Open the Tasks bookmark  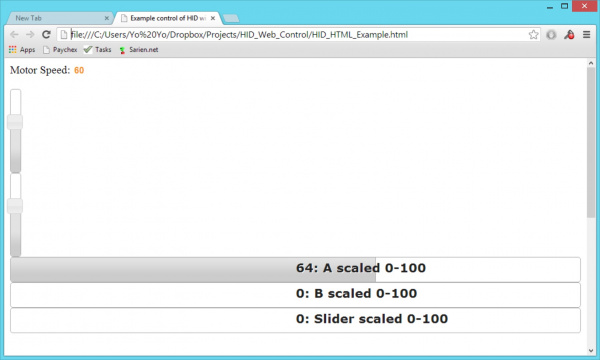click(98, 50)
